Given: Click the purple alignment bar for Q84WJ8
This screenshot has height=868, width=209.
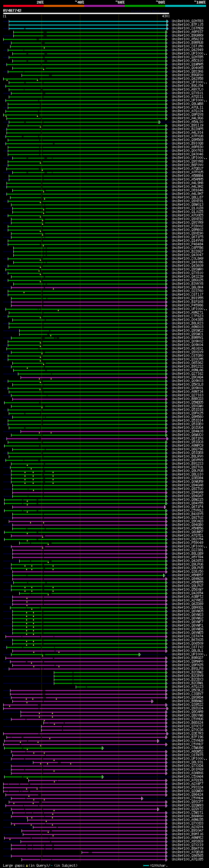Looking at the screenshot, I should tap(94, 431).
